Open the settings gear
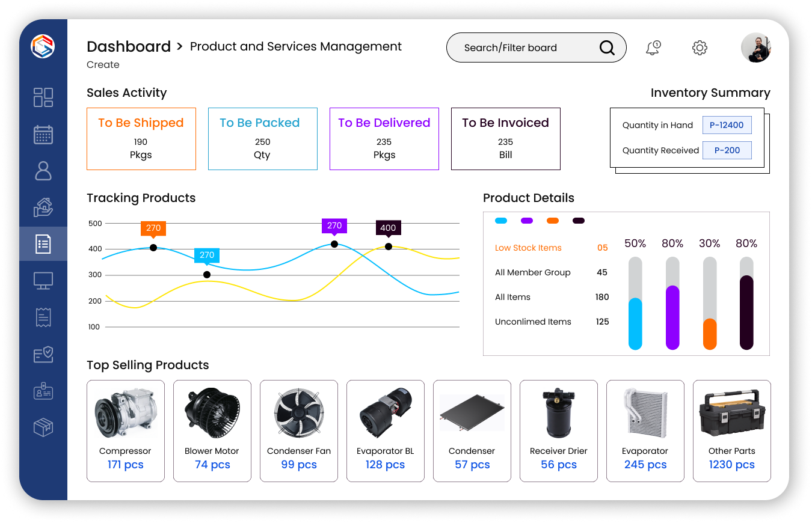 700,47
